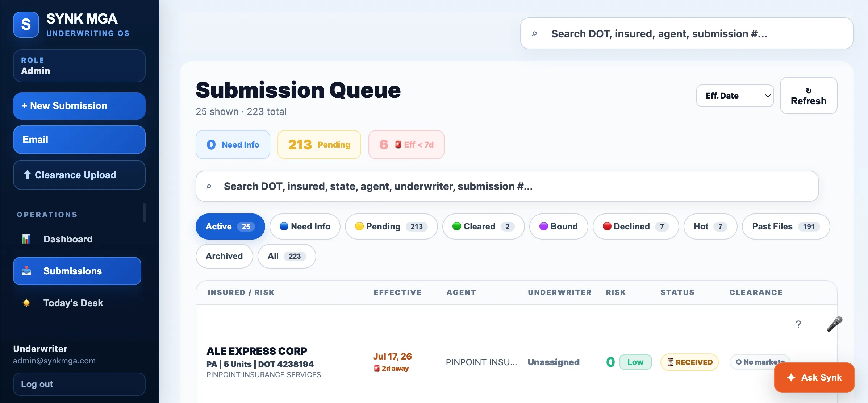Click the PINPOINT INSU... agent cell
This screenshot has width=868, height=403.
click(481, 362)
